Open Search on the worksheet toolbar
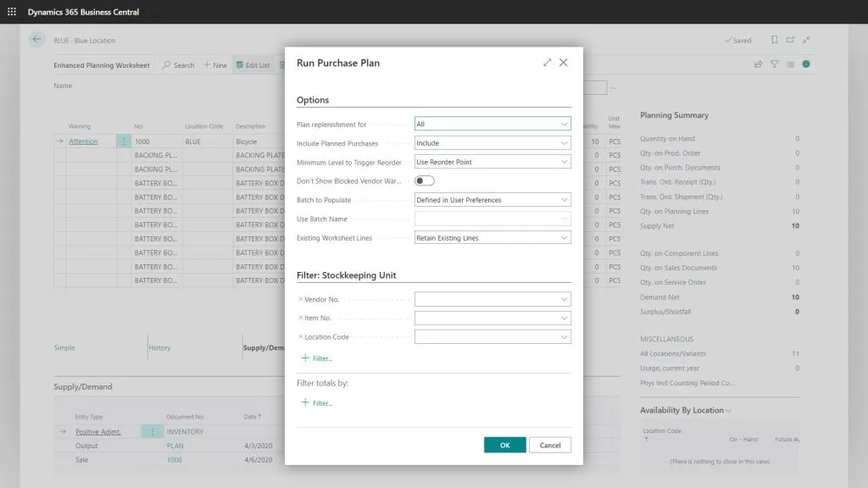 178,65
